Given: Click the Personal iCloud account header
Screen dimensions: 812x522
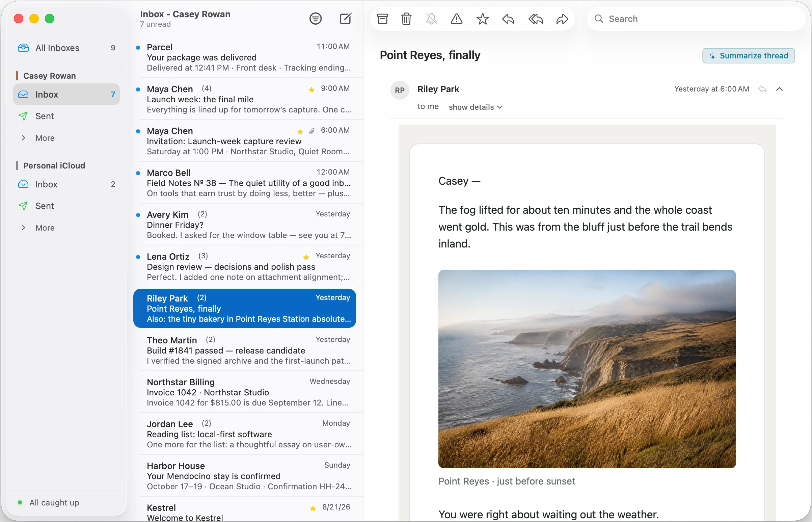Looking at the screenshot, I should (x=54, y=165).
